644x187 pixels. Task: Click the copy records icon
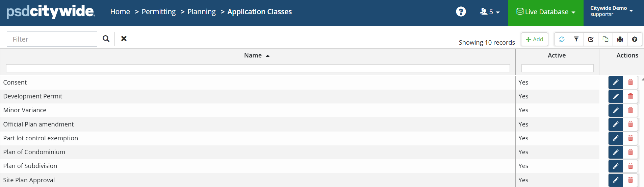pyautogui.click(x=605, y=39)
